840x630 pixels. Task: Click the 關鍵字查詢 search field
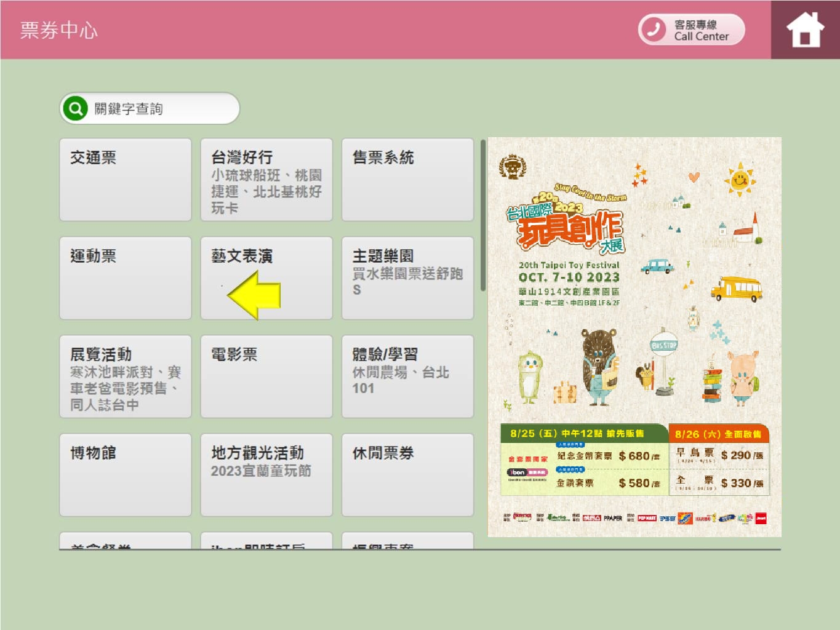point(150,109)
